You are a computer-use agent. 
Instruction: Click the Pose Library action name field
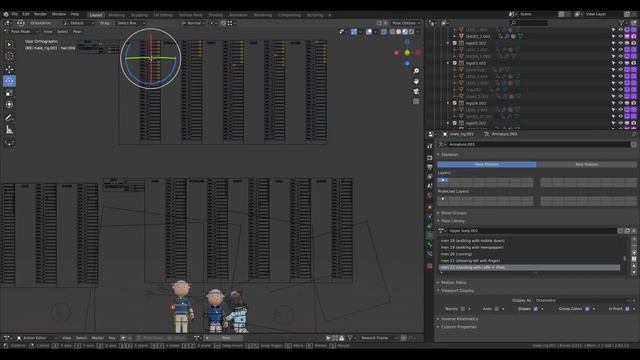[532, 231]
